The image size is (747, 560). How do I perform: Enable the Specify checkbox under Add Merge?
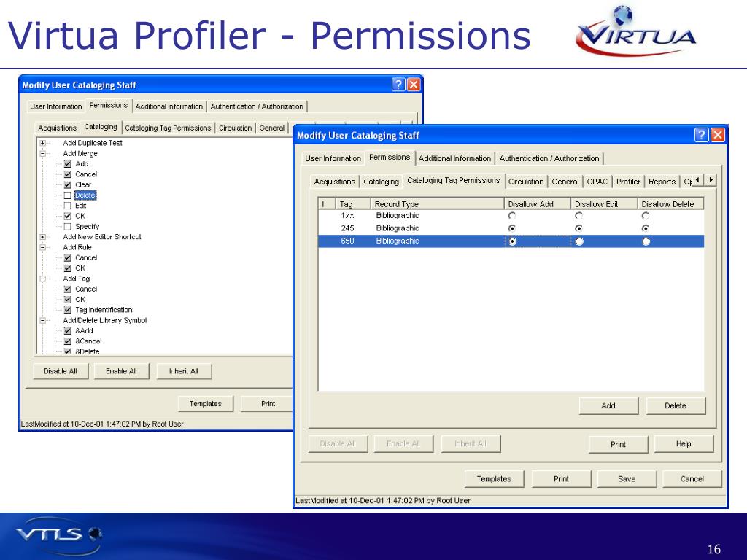pos(68,227)
